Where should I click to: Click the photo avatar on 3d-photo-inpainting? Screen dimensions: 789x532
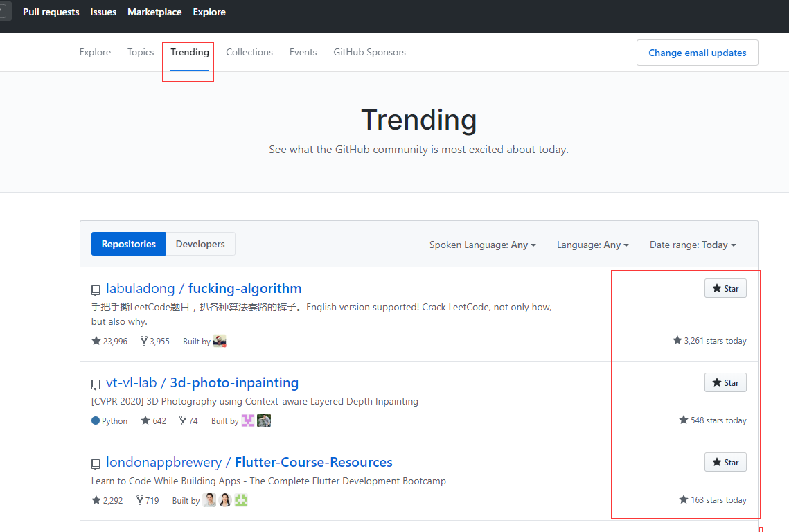click(264, 420)
